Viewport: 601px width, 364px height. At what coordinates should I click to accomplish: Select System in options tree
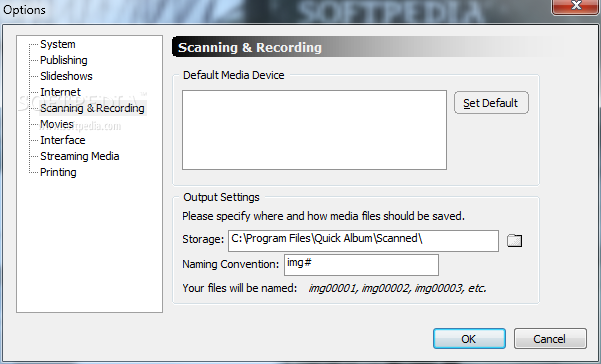[x=58, y=44]
